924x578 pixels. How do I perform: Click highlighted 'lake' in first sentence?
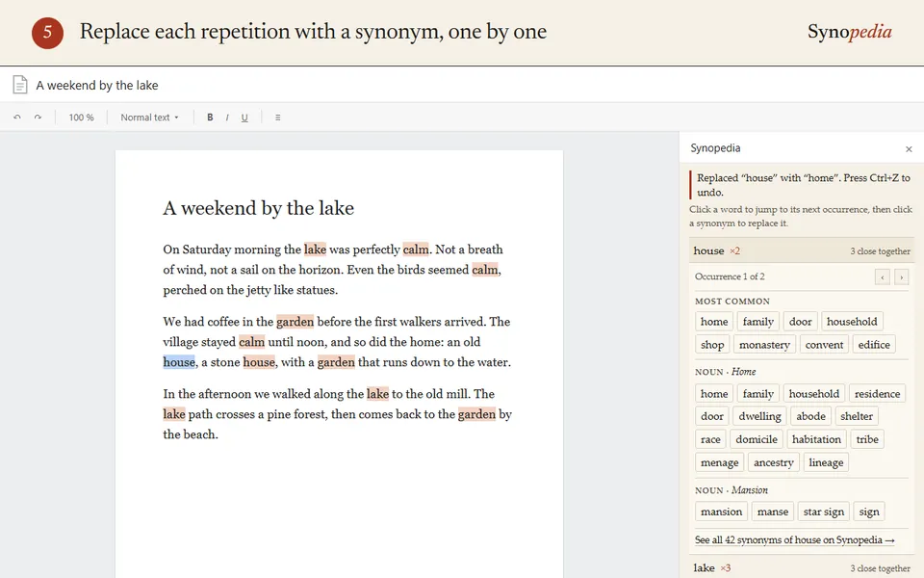316,250
